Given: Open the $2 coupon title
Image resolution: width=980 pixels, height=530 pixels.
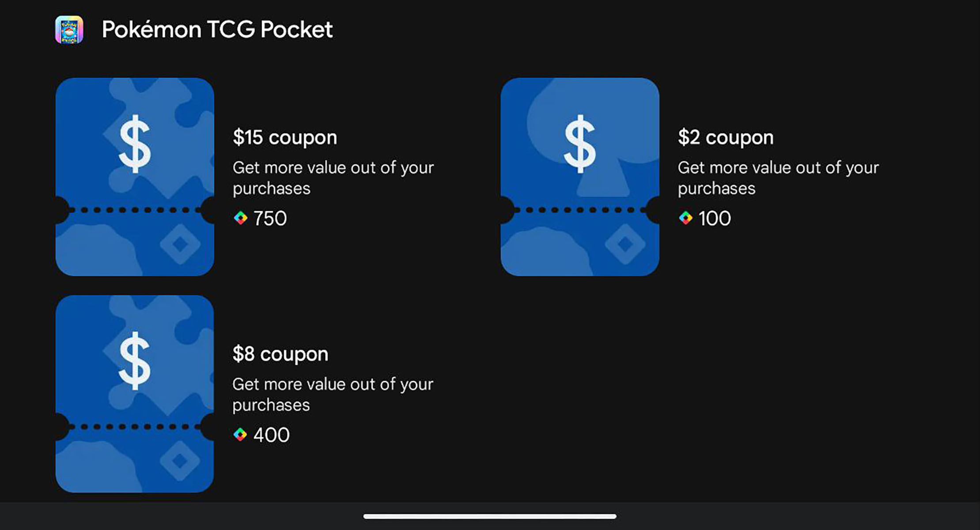Looking at the screenshot, I should (x=726, y=137).
